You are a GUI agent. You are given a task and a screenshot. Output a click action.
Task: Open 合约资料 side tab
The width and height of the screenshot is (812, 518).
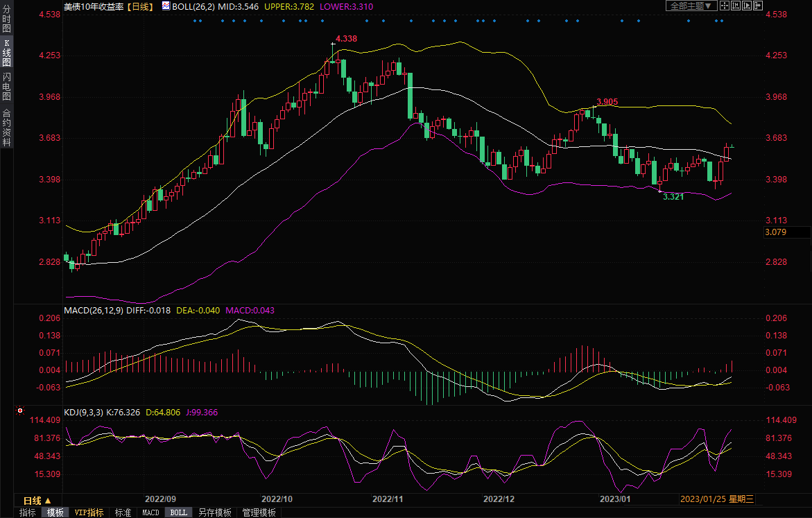click(6, 128)
